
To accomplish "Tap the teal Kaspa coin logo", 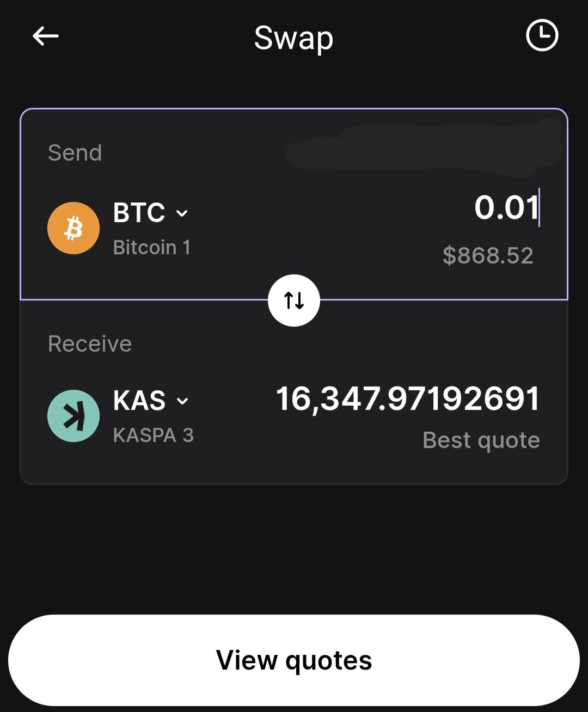I will click(x=73, y=416).
